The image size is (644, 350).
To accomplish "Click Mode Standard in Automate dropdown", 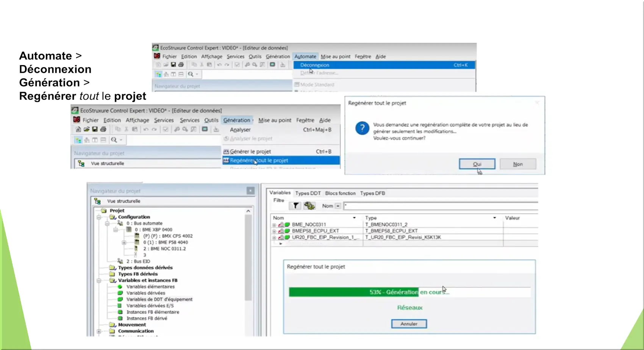I will coord(317,84).
